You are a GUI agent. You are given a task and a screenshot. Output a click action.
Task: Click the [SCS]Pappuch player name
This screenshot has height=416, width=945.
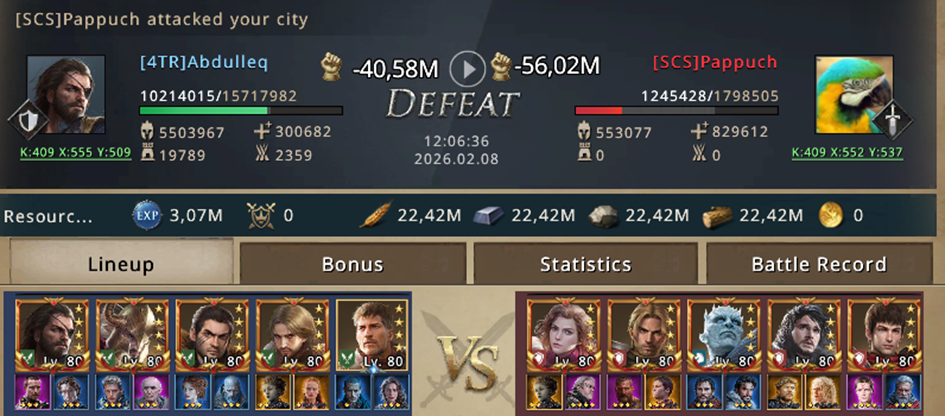pos(715,61)
